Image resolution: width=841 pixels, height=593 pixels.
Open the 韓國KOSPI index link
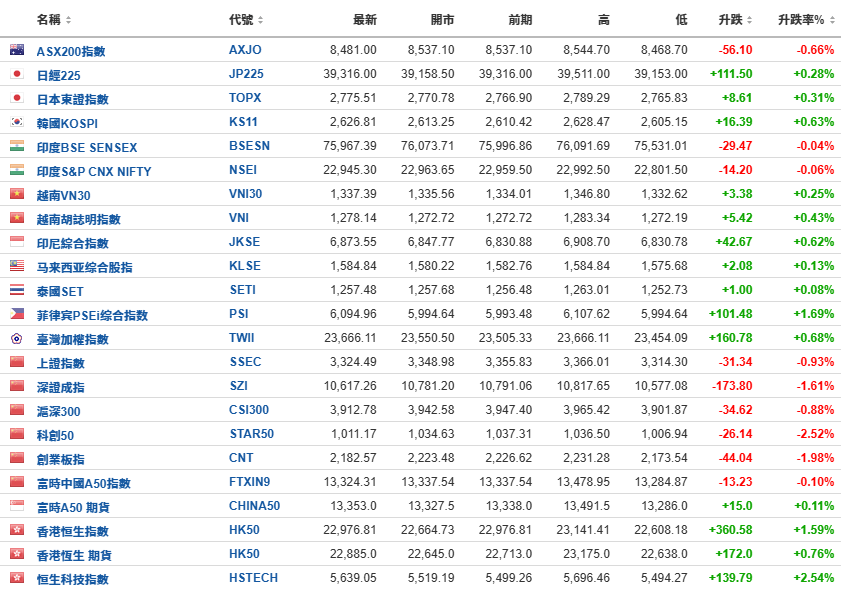pyautogui.click(x=67, y=123)
